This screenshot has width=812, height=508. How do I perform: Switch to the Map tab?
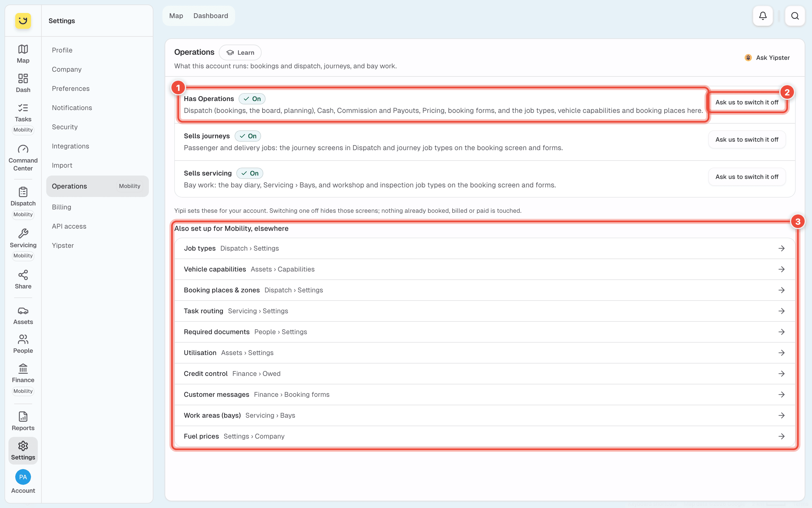[x=176, y=16]
